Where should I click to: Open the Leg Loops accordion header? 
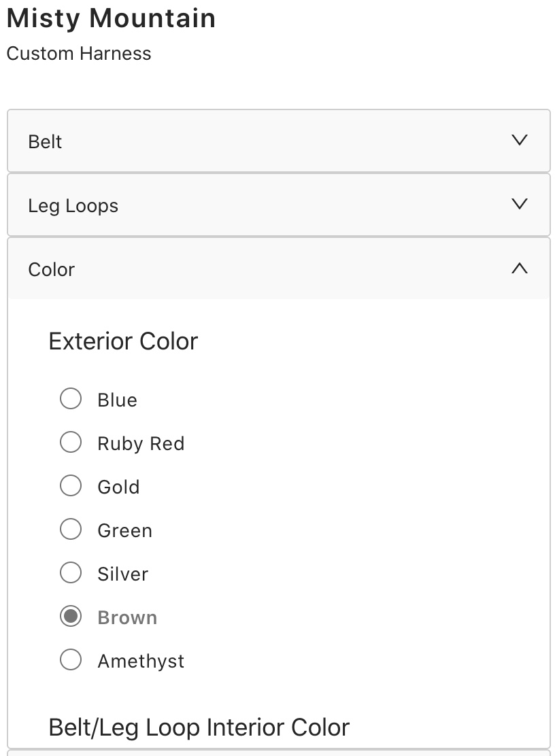point(73,206)
